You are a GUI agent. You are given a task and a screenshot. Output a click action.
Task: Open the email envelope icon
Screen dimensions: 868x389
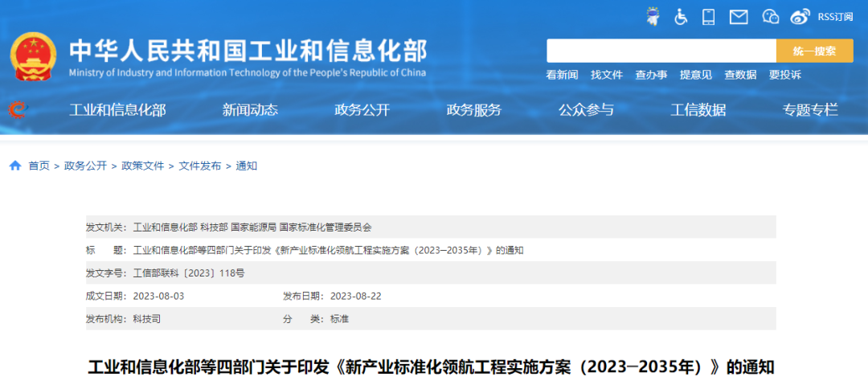click(739, 17)
